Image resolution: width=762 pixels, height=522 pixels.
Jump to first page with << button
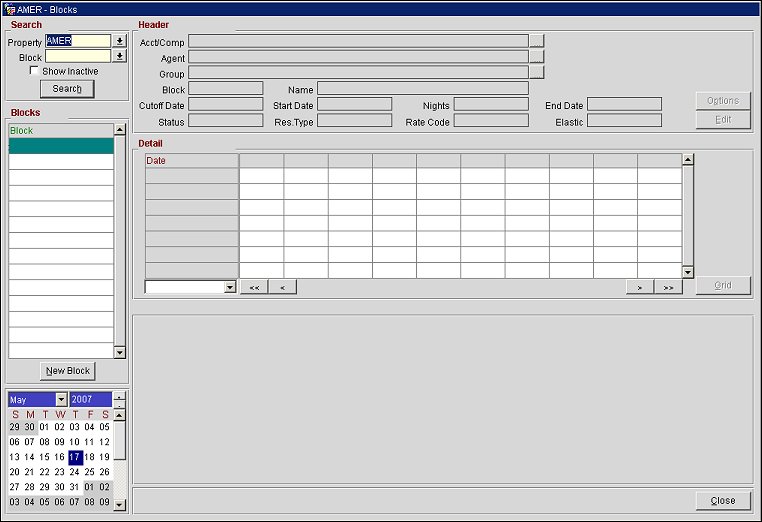(254, 287)
